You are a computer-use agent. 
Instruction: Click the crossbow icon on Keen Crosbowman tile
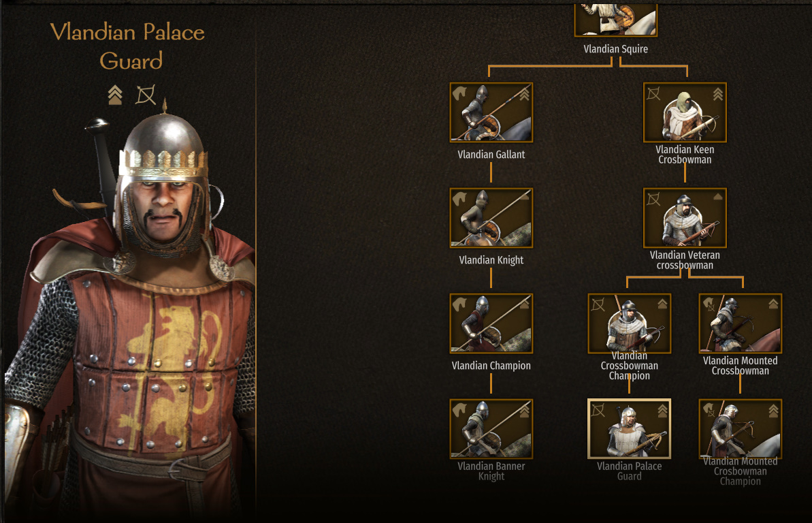[653, 93]
